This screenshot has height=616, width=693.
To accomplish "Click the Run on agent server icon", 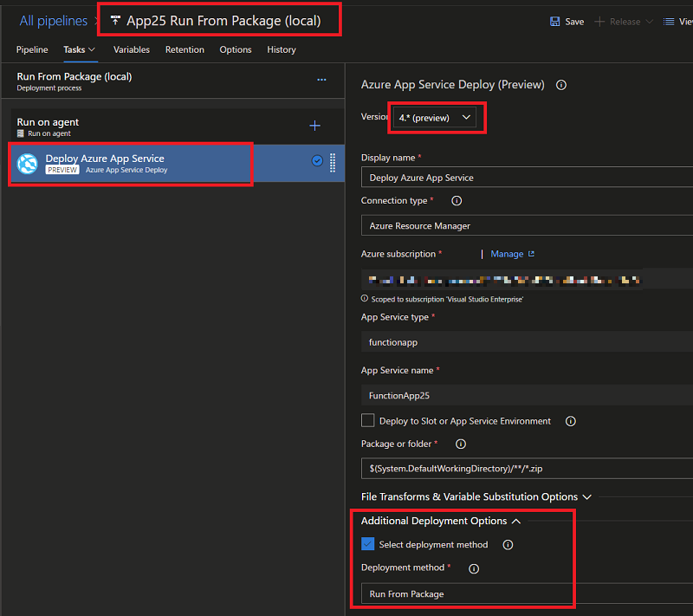I will click(20, 133).
